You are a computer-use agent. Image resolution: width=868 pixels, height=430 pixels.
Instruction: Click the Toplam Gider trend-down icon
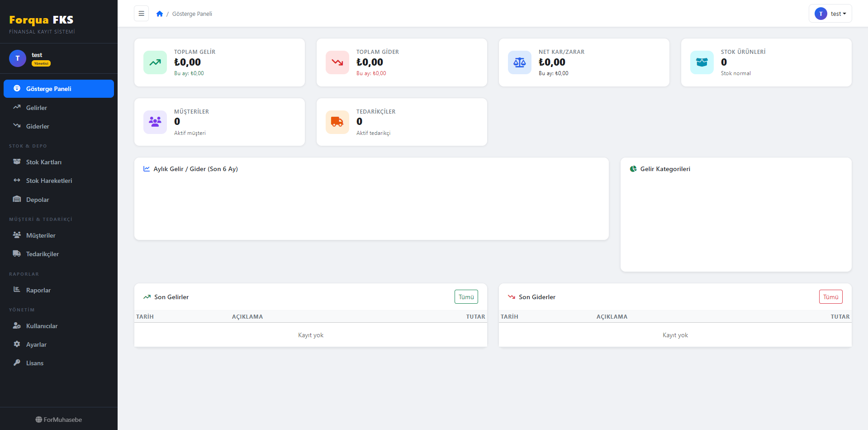[337, 62]
